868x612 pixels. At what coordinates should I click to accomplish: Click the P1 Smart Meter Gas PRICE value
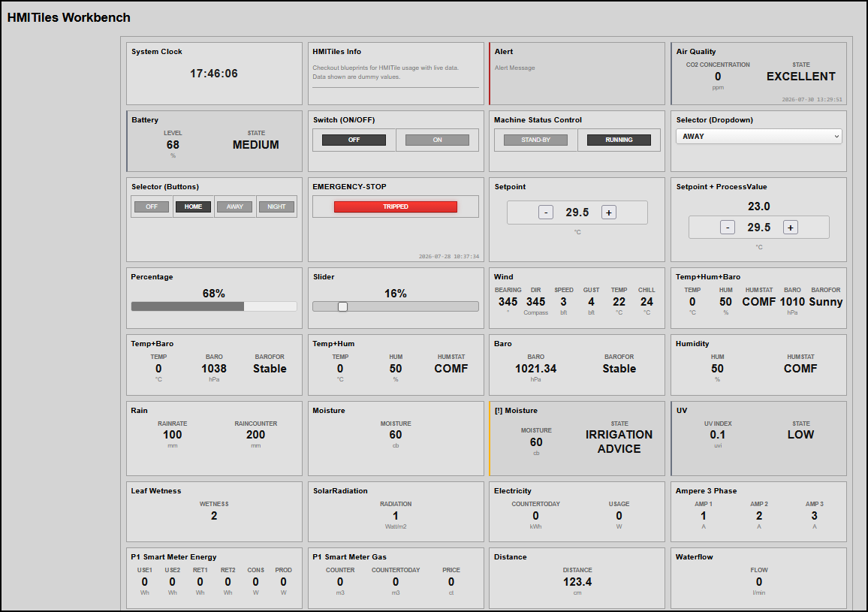(x=451, y=582)
